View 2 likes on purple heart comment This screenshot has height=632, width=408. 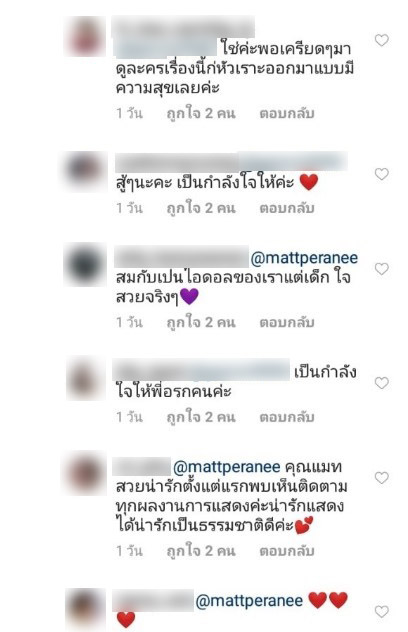[201, 322]
